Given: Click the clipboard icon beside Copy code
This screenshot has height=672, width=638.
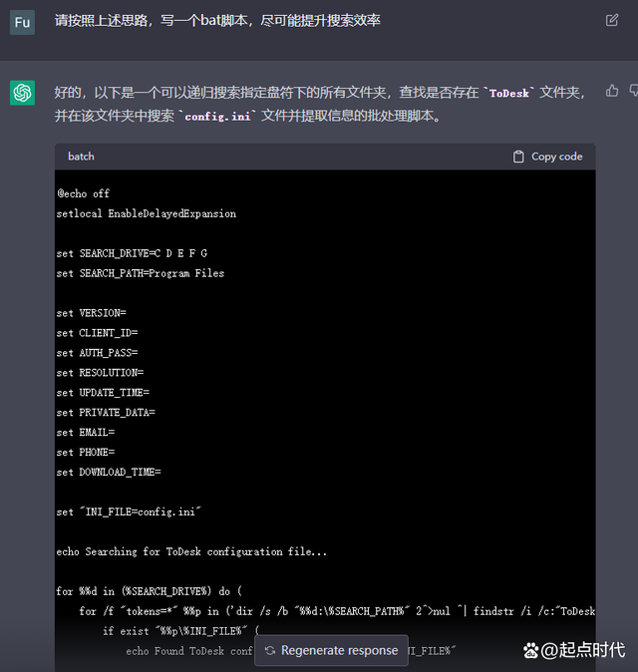Looking at the screenshot, I should coord(518,157).
